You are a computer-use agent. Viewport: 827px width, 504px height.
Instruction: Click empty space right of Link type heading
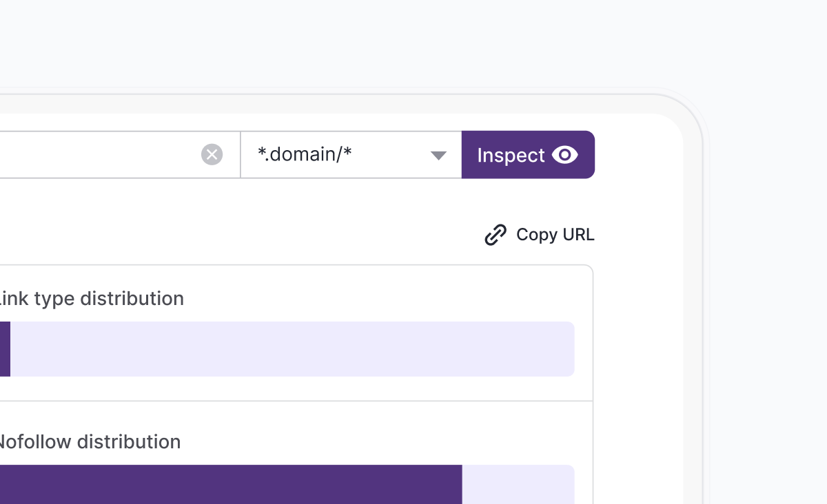pyautogui.click(x=386, y=299)
